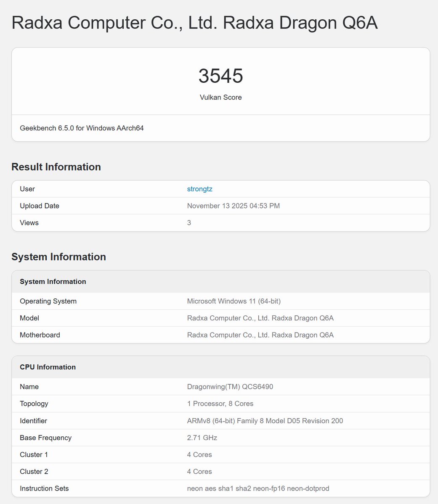Click the CPU Information section header
Screen dimensions: 438x504
point(48,367)
